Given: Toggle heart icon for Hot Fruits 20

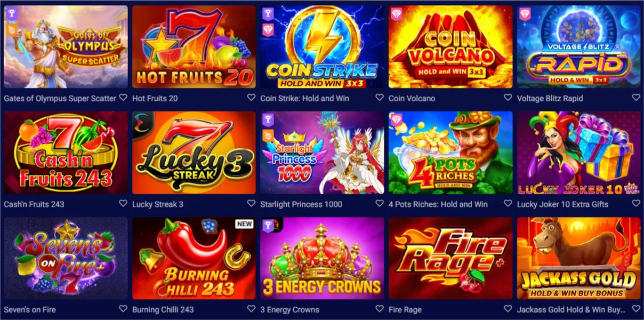Looking at the screenshot, I should point(251,98).
